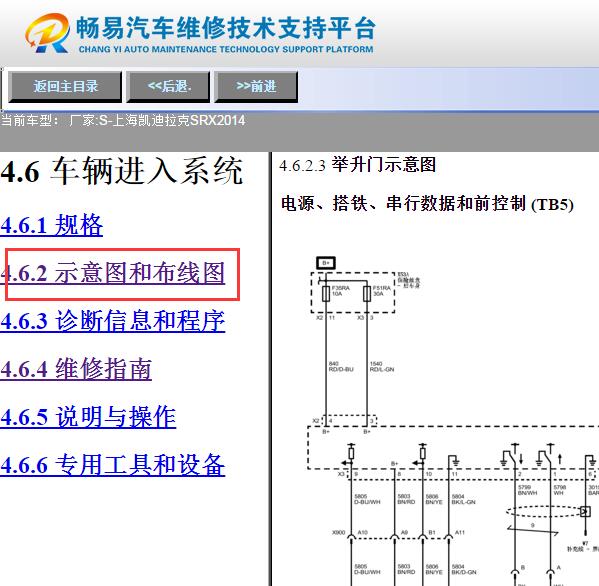Click the X900 connector label
Image resolution: width=599 pixels, height=586 pixels.
coord(338,532)
